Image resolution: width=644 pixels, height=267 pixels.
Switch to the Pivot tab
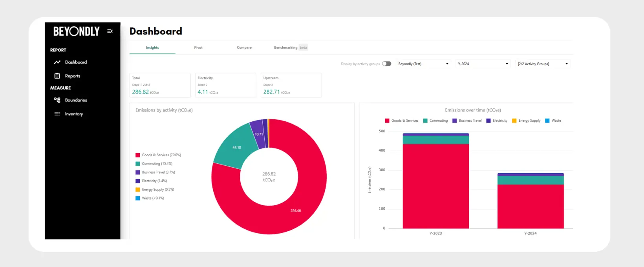[198, 48]
